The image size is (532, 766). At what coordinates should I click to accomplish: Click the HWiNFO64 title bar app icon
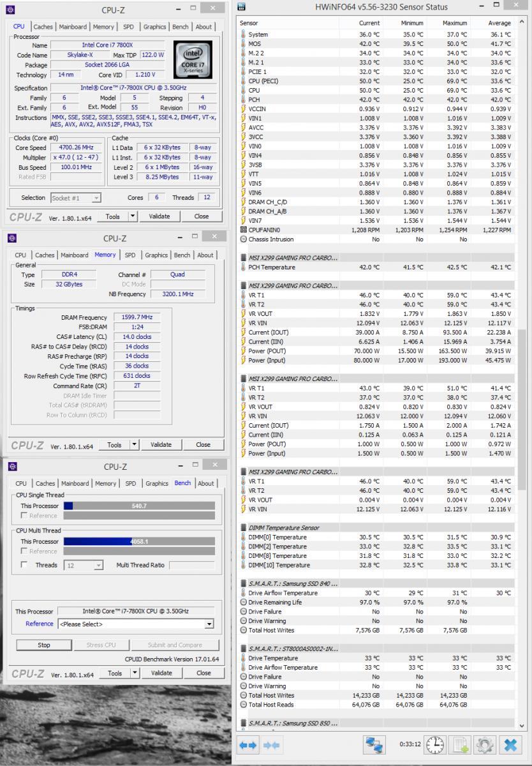coord(241,7)
